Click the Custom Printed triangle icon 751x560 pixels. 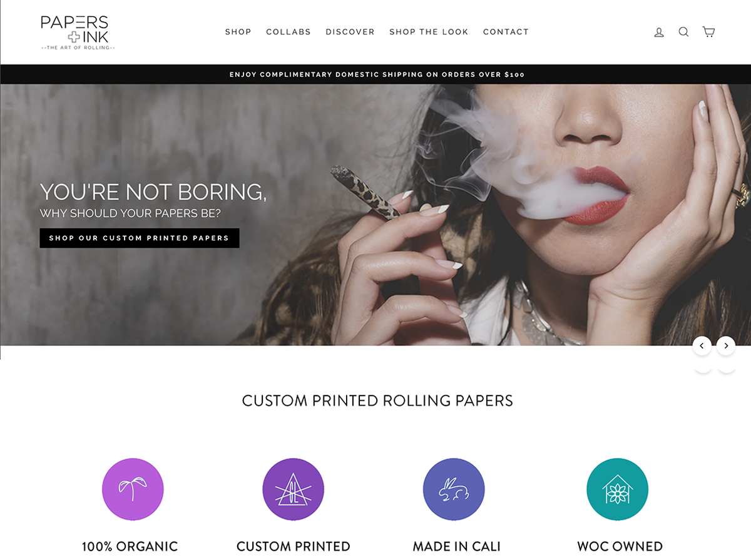pyautogui.click(x=293, y=489)
